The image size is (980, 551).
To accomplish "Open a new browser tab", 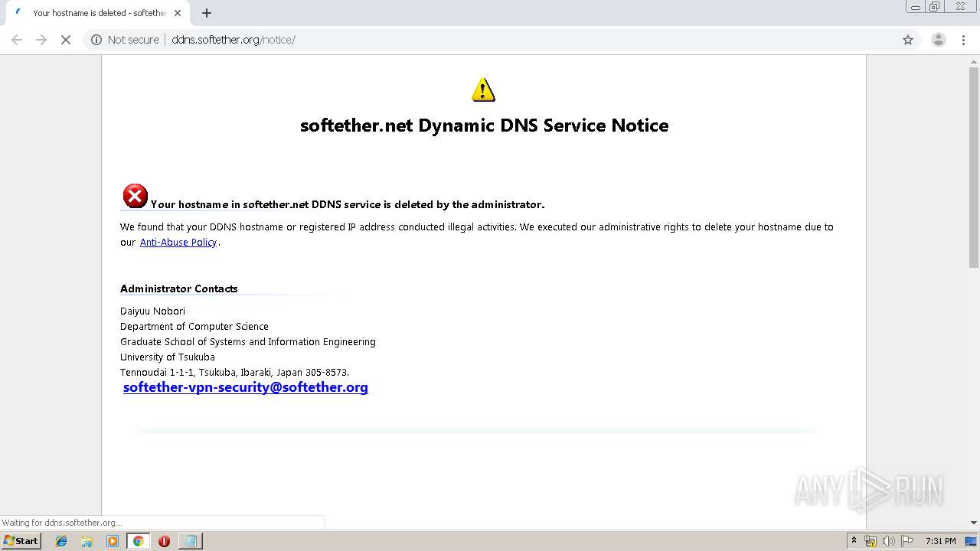I will coord(207,13).
